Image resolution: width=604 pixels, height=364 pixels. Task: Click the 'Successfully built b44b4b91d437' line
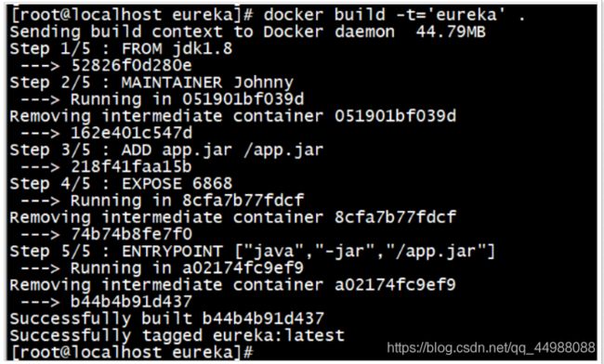click(166, 318)
